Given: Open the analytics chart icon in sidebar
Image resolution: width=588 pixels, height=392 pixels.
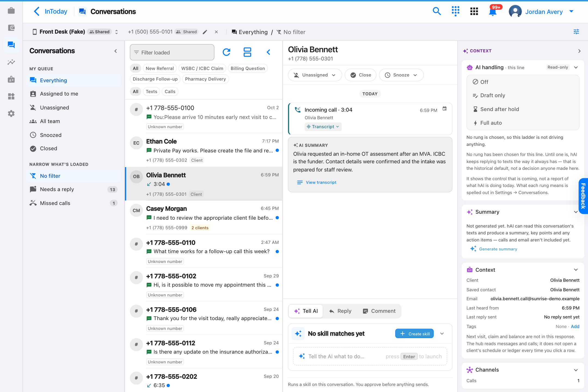Looking at the screenshot, I should point(11,62).
